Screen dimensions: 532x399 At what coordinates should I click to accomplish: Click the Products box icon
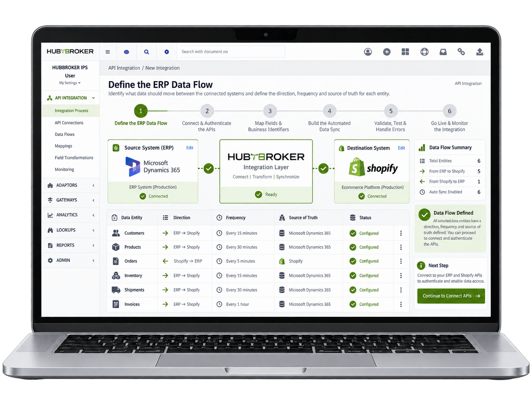[116, 247]
